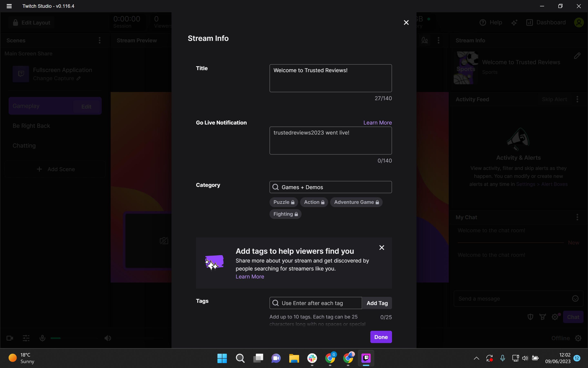Click the Add Tag button
This screenshot has height=368, width=588.
(377, 303)
